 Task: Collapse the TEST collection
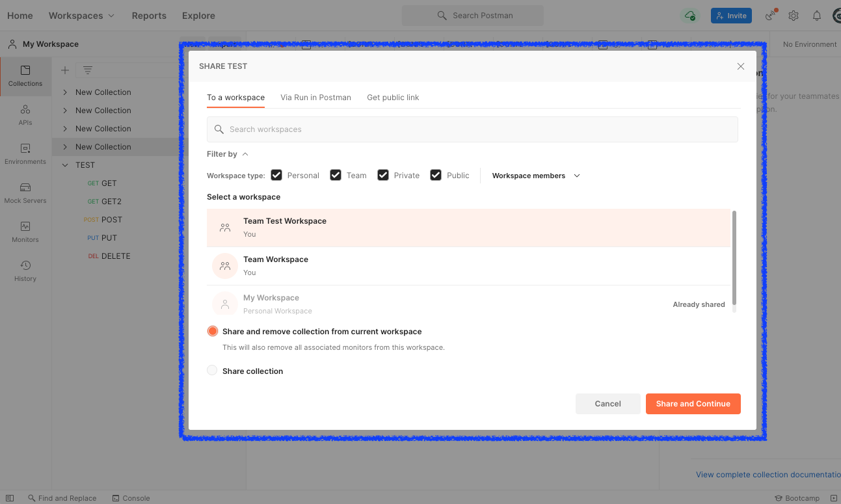coord(65,165)
